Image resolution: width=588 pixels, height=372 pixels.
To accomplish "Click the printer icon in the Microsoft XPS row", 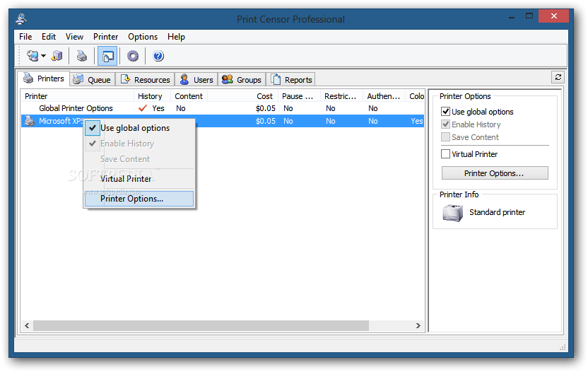I will click(30, 121).
